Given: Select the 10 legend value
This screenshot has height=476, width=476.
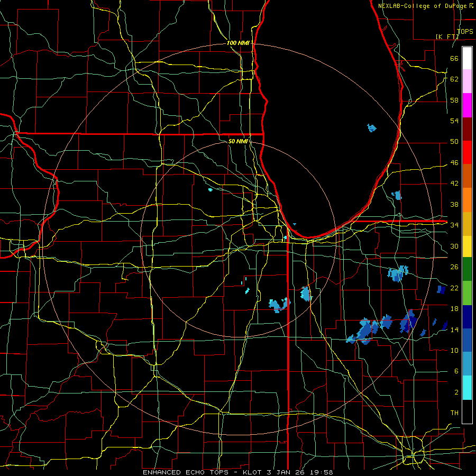Looking at the screenshot, I should (x=454, y=350).
